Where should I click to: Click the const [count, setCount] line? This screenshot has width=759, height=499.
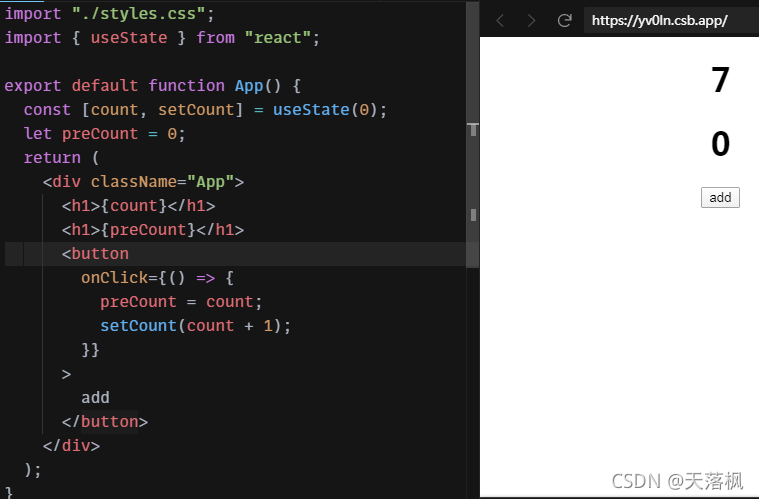(205, 110)
